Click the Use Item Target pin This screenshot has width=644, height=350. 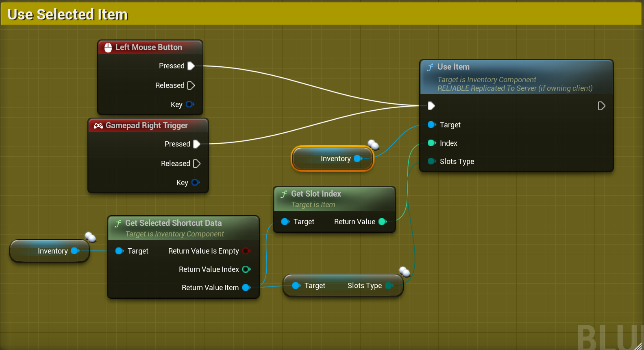click(432, 125)
